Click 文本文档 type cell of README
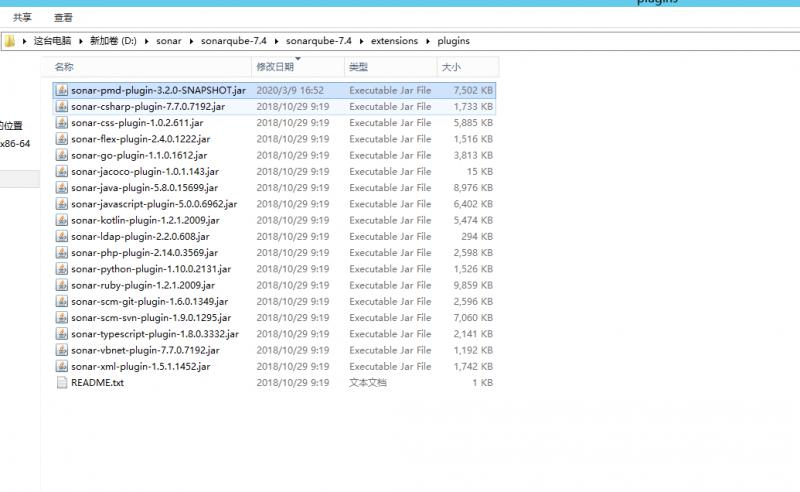The height and width of the screenshot is (492, 800). pos(367,383)
